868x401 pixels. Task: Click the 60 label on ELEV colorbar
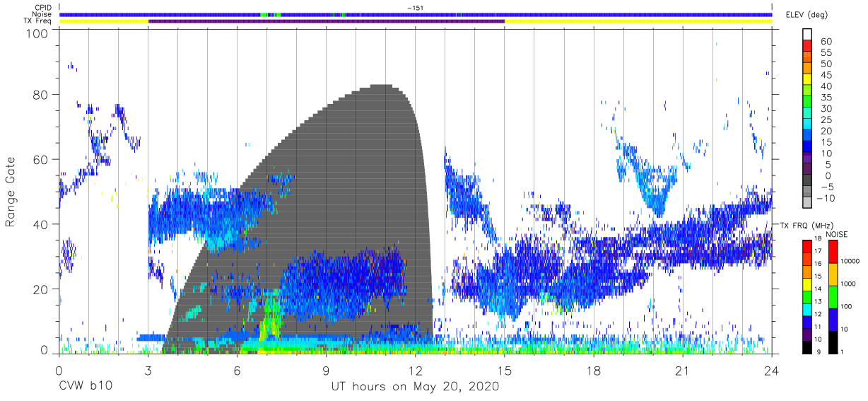point(826,42)
